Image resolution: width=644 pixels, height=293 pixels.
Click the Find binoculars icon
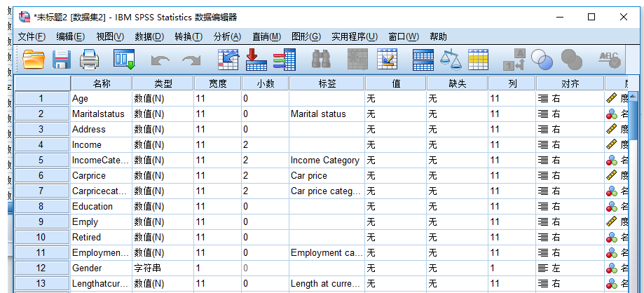(x=321, y=59)
